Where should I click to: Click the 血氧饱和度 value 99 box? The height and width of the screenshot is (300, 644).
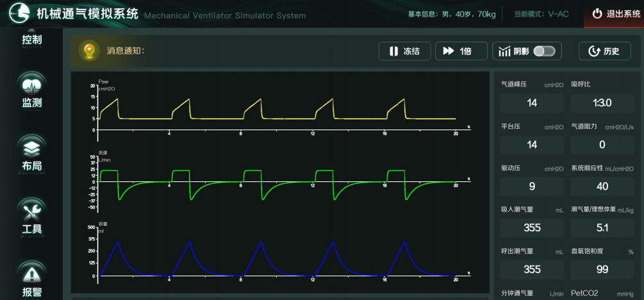coord(602,269)
